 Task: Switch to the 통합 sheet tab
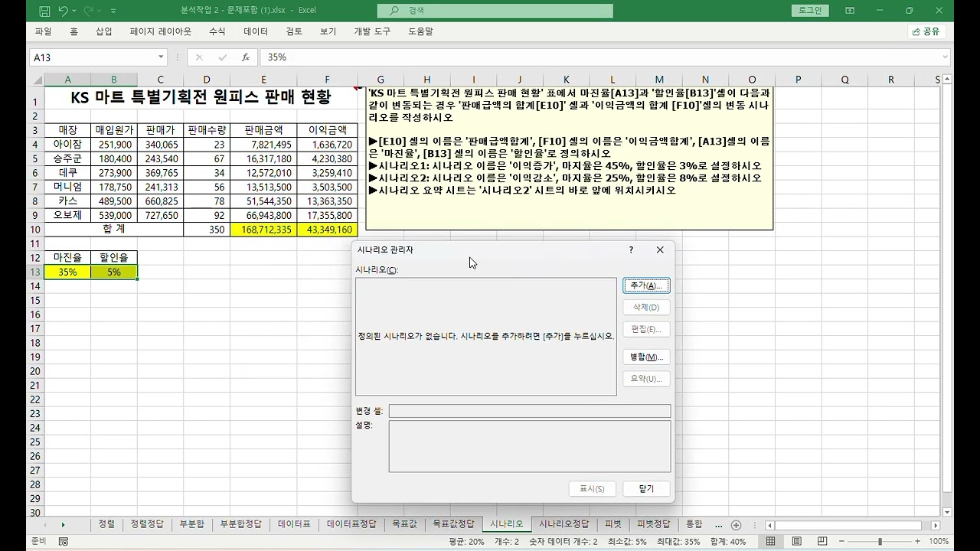694,524
